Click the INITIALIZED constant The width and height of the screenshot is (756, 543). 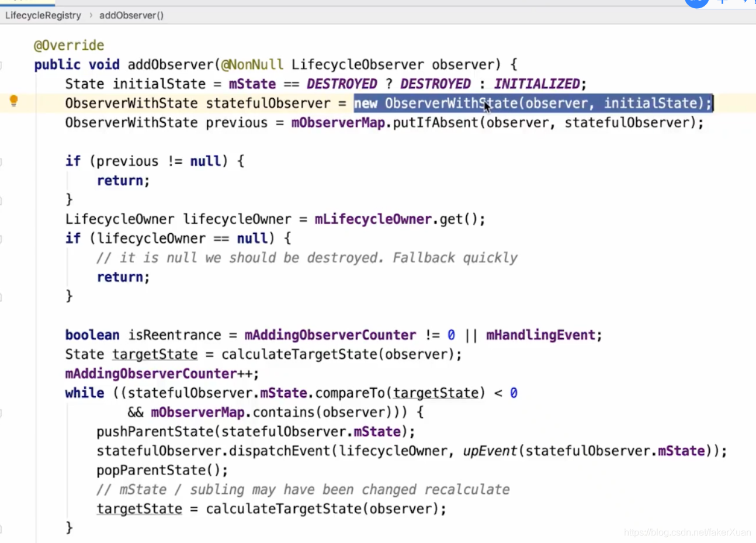(x=537, y=84)
